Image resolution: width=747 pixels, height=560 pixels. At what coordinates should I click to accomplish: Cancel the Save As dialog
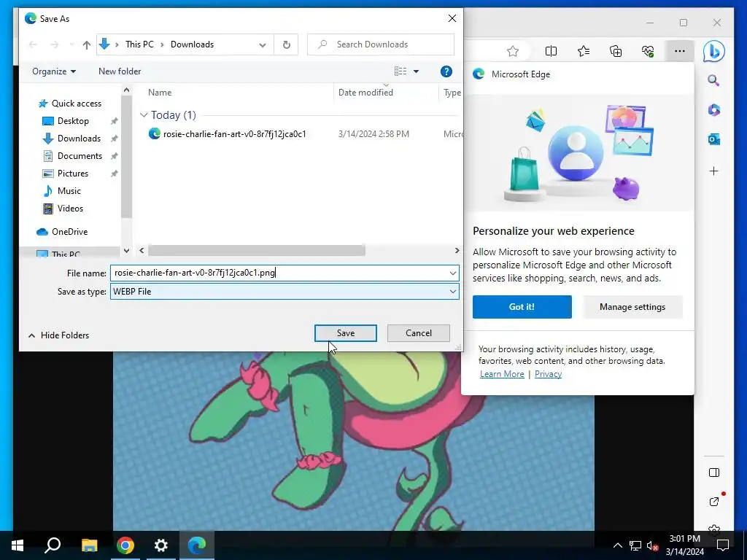(x=418, y=332)
